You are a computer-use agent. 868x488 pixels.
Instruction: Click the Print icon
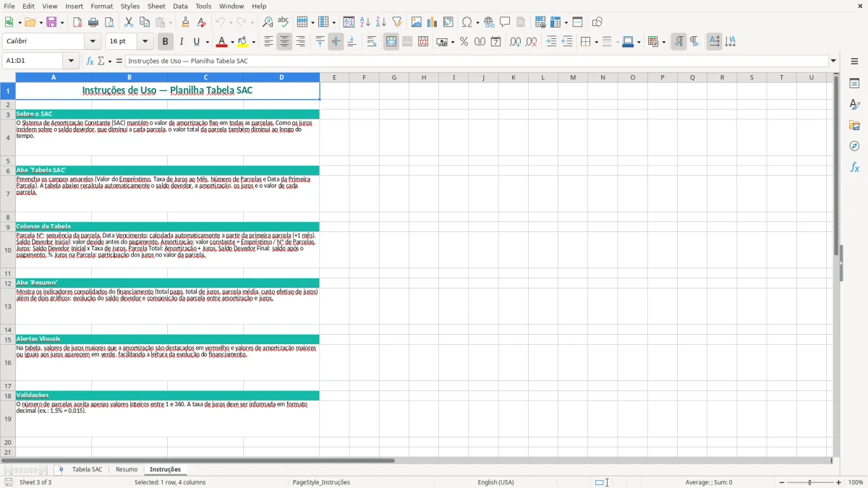[x=93, y=22]
